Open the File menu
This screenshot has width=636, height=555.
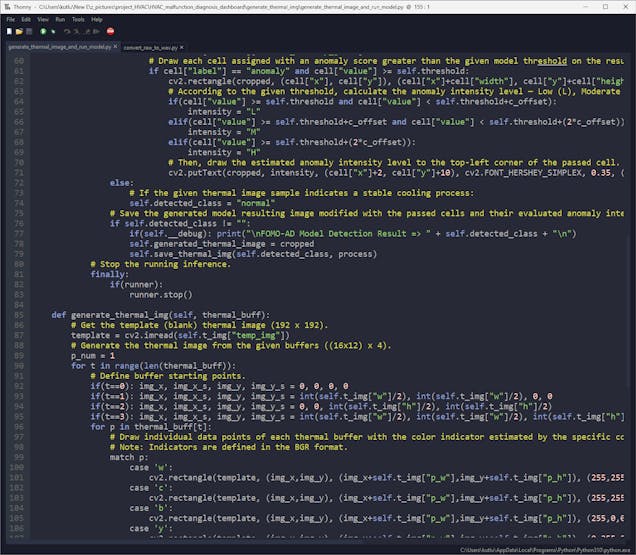coord(12,19)
